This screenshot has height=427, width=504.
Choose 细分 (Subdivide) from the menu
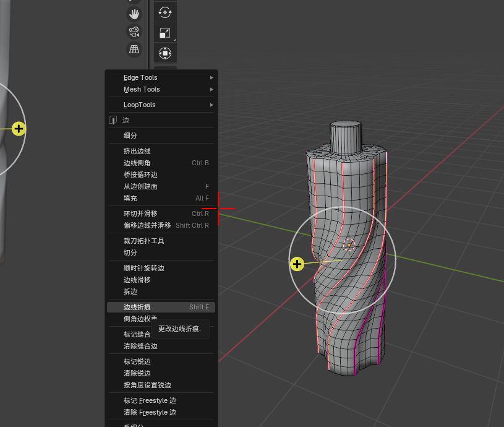tap(130, 136)
